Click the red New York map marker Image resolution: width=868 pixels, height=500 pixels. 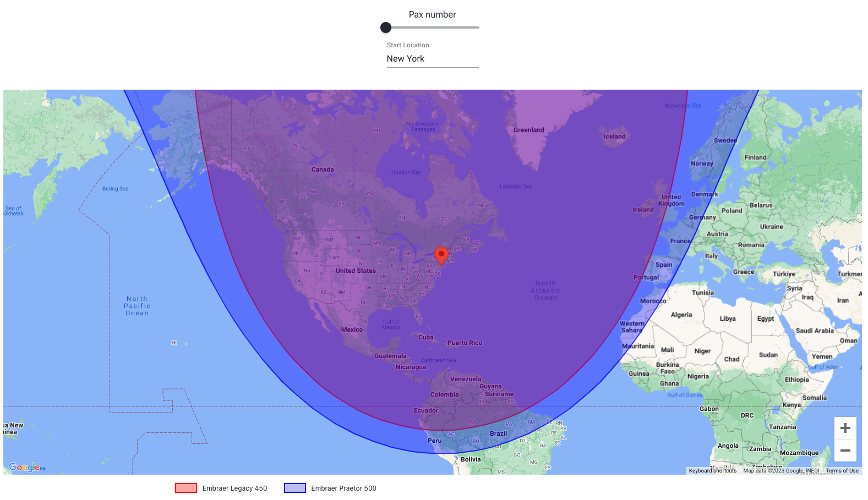click(x=441, y=256)
